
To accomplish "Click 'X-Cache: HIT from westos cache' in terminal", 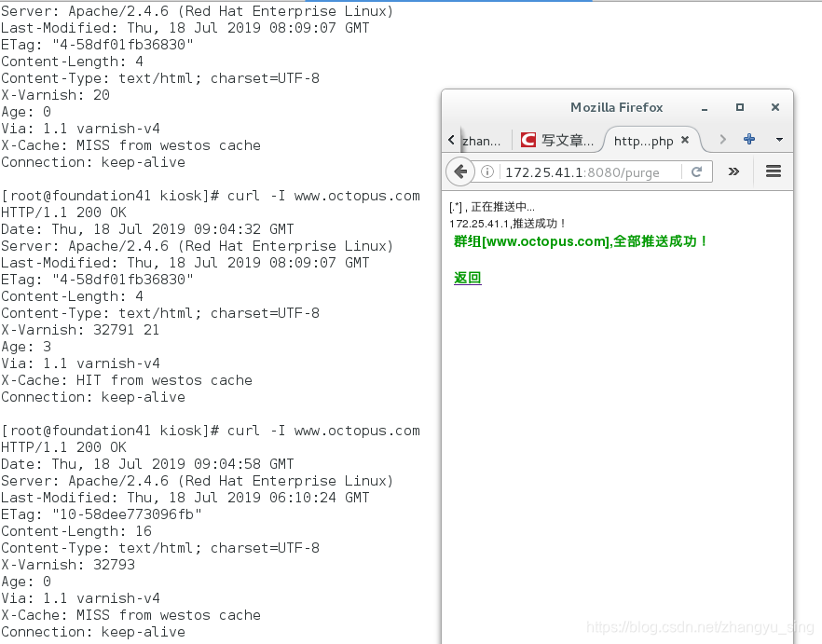I will click(x=127, y=380).
